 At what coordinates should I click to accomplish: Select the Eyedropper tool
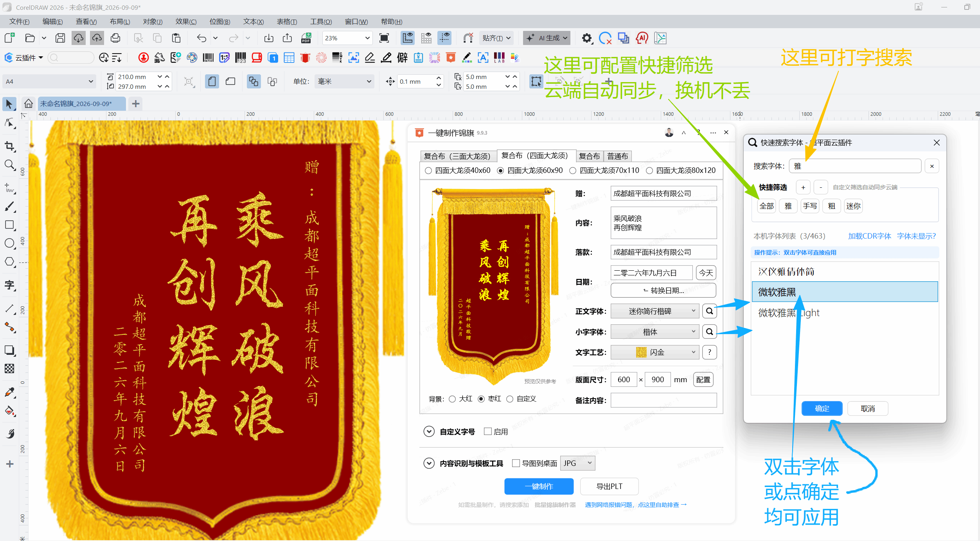[9, 392]
